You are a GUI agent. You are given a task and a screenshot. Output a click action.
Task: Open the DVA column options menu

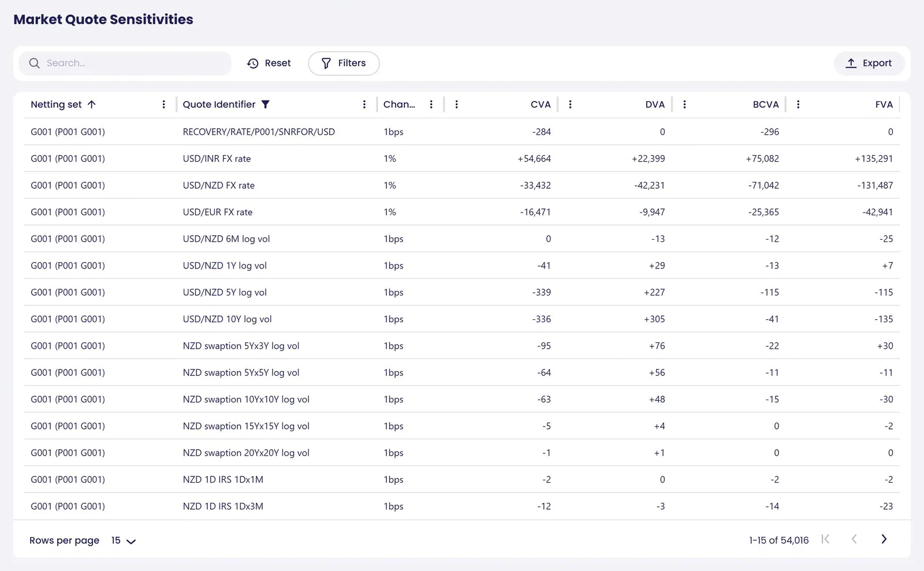point(570,105)
